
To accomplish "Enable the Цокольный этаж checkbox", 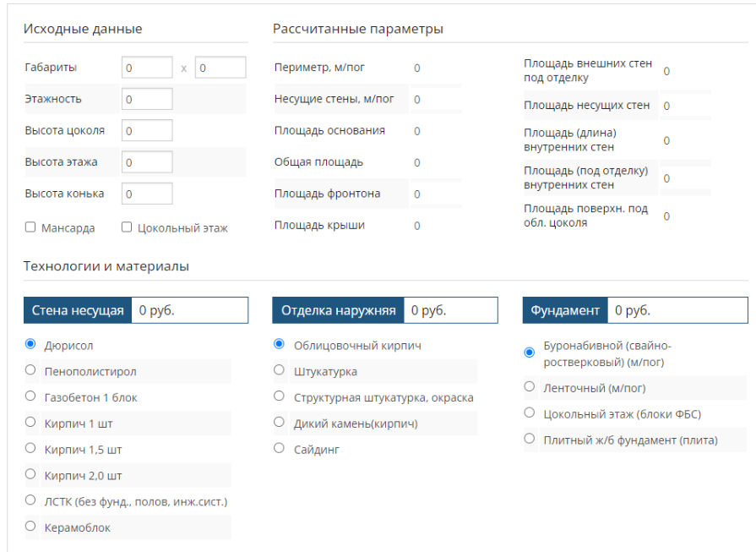I will click(x=127, y=227).
